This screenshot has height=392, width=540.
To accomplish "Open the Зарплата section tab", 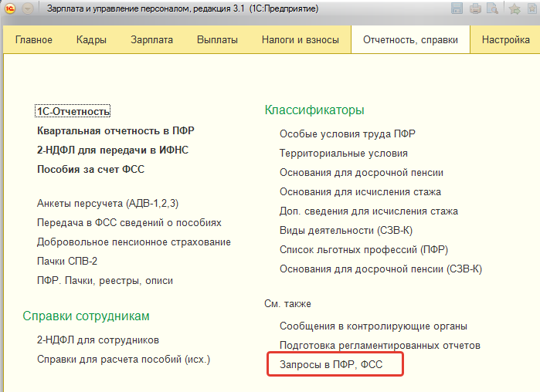I will click(151, 40).
